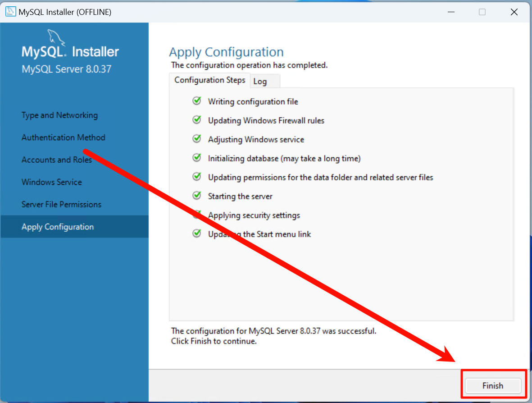
Task: Click 'Adjusting Windows service' step text
Action: (256, 140)
